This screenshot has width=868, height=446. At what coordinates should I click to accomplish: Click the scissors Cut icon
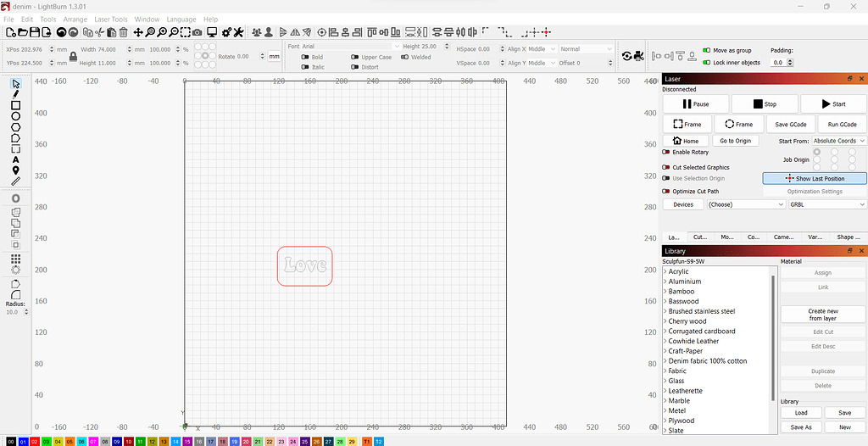coord(100,33)
